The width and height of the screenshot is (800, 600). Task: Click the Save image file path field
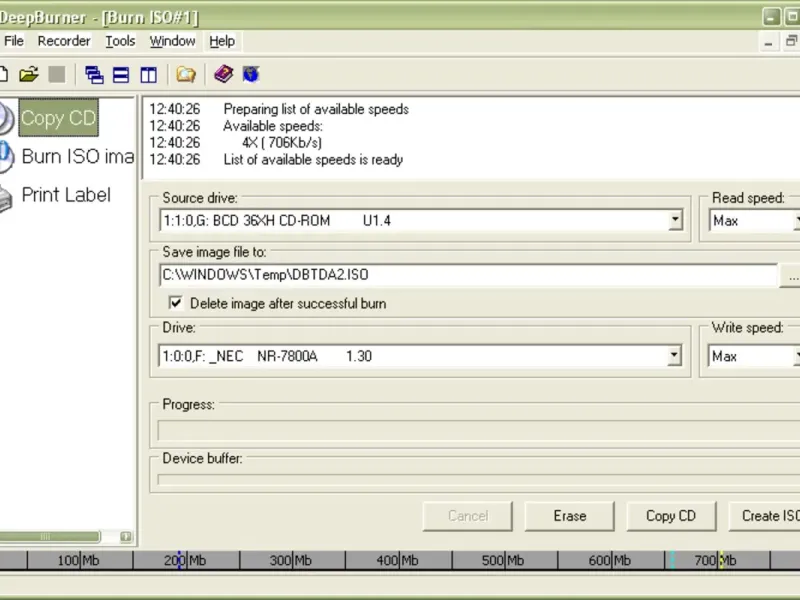[468, 275]
